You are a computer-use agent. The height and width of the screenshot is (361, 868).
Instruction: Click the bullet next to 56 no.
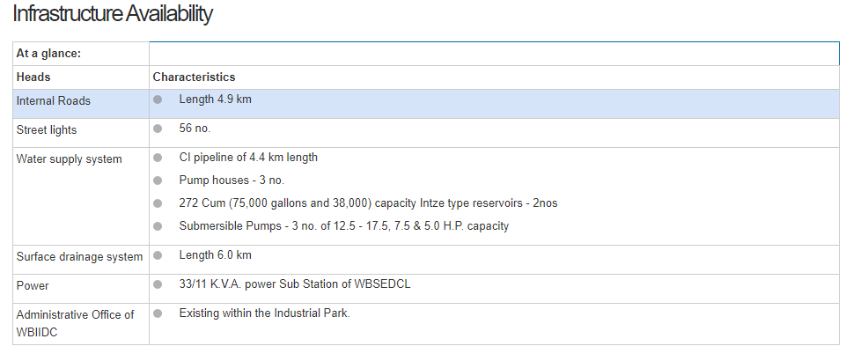158,129
